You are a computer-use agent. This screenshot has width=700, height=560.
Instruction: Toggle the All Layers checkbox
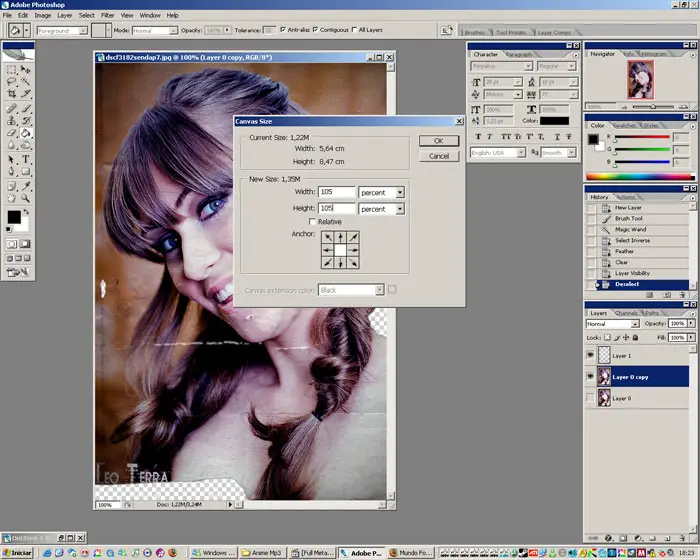354,30
